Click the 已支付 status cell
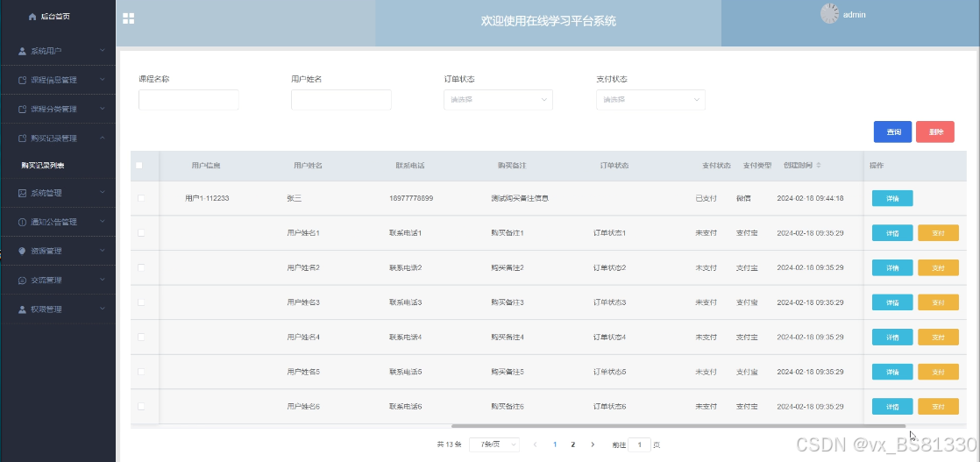 (x=707, y=198)
